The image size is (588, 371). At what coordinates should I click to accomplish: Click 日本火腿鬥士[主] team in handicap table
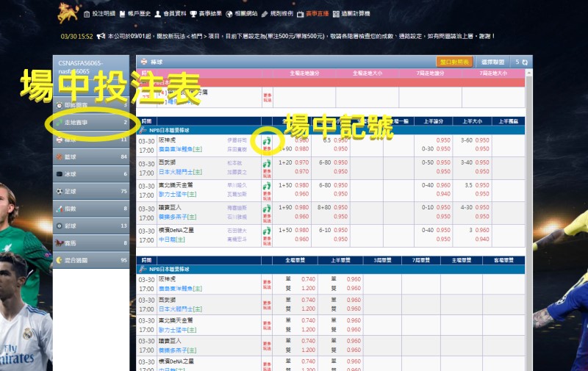180,172
